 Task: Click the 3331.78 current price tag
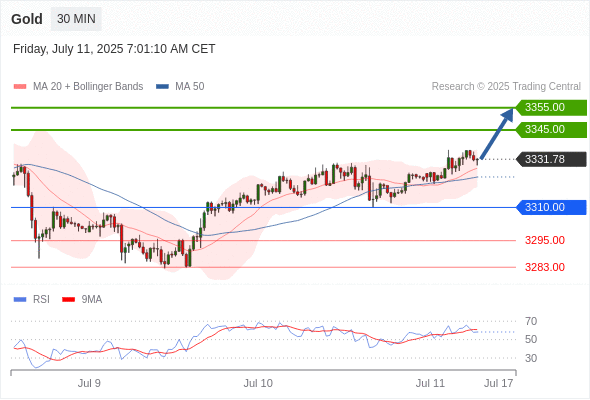[551, 159]
